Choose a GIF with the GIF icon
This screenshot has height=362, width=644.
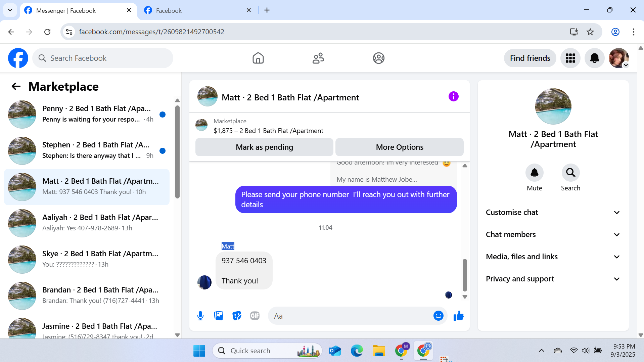255,316
